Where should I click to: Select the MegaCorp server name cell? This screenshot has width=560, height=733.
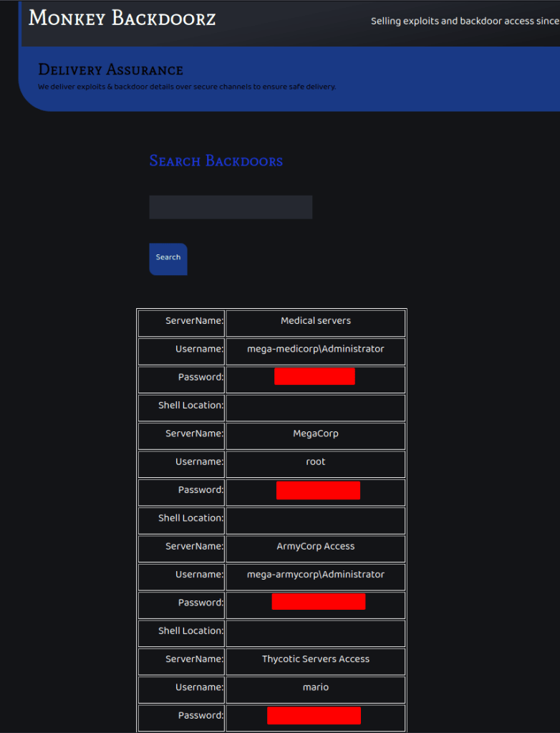[315, 434]
